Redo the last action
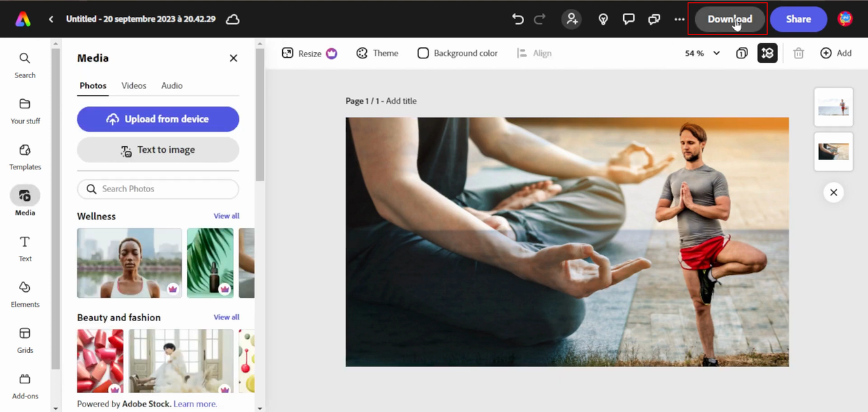 click(540, 19)
